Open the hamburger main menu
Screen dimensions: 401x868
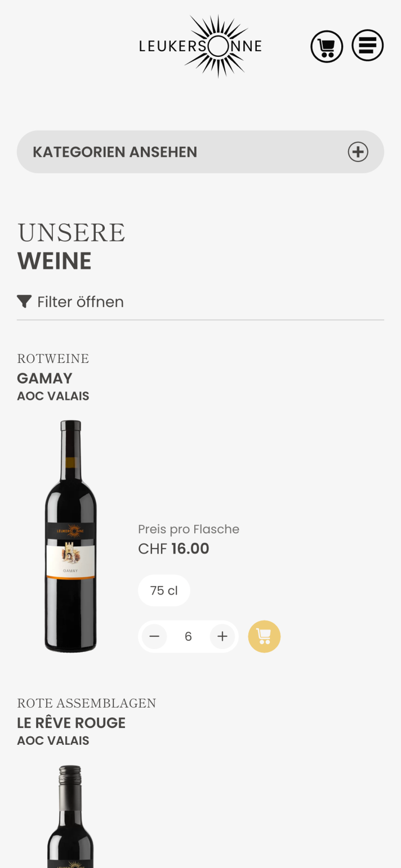click(x=368, y=46)
